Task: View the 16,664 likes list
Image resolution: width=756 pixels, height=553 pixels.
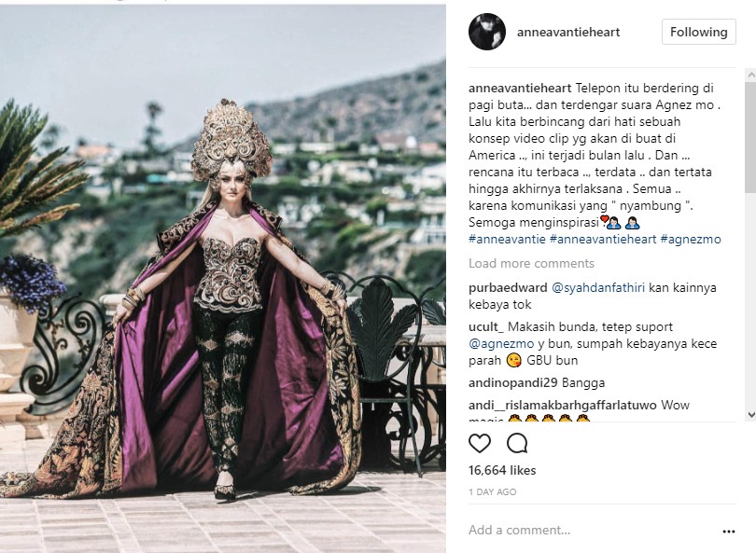Action: [x=502, y=470]
